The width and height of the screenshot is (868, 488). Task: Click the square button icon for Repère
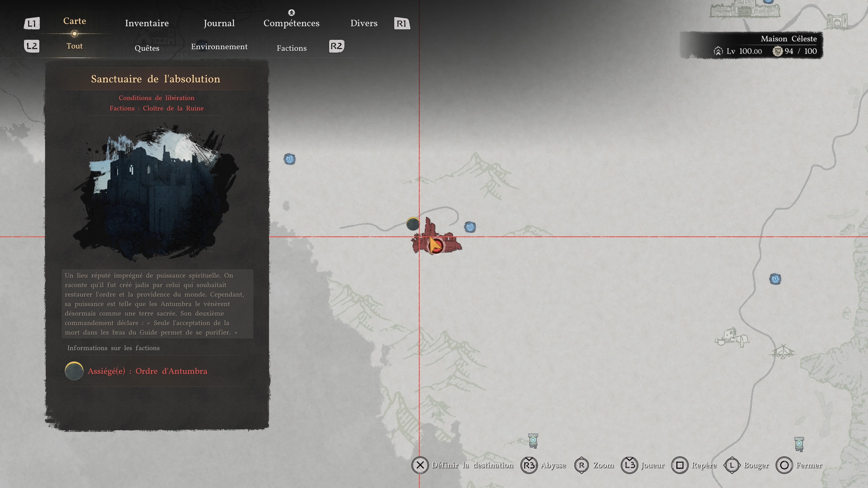pyautogui.click(x=680, y=465)
